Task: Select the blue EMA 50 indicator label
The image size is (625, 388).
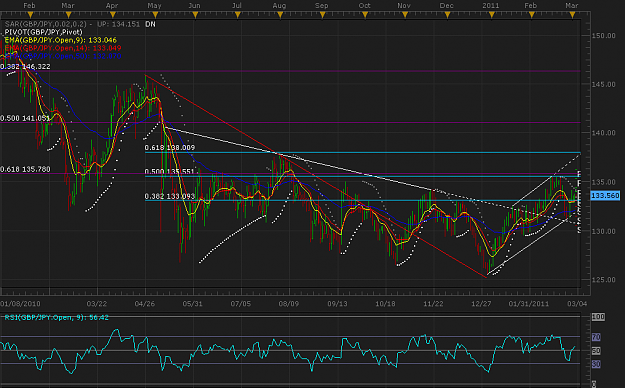Action: pyautogui.click(x=63, y=56)
